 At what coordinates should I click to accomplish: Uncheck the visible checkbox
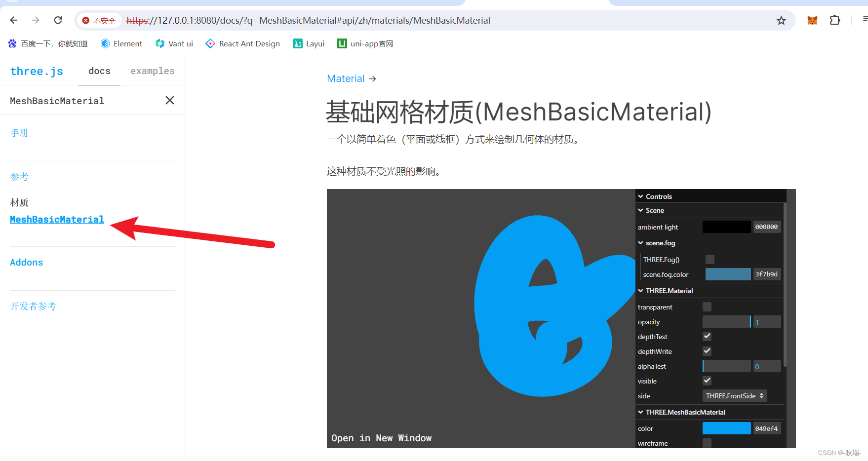[707, 381]
